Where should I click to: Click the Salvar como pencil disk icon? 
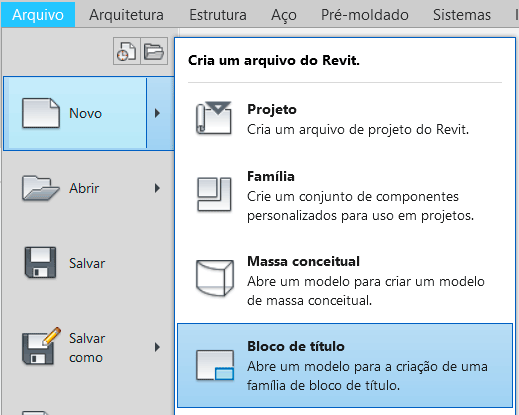click(41, 346)
